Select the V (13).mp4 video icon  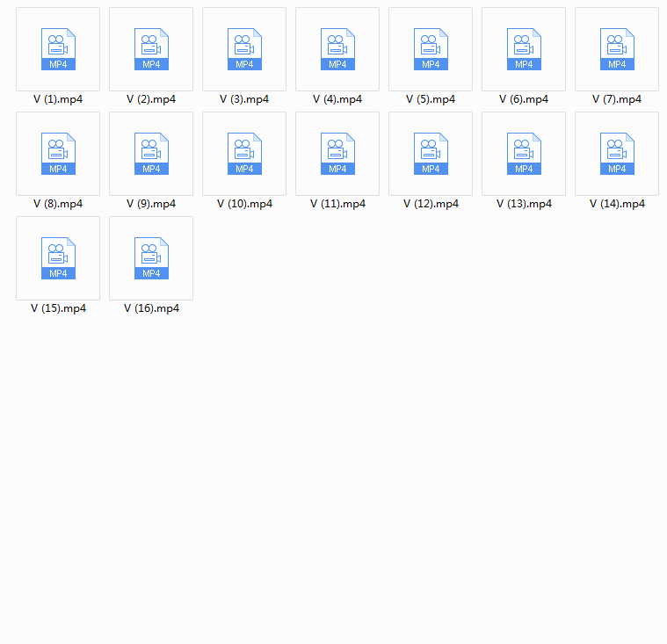pyautogui.click(x=524, y=154)
